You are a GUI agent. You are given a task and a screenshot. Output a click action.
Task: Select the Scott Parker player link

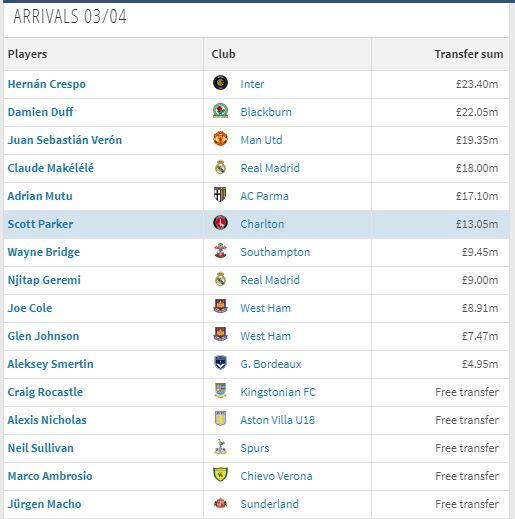(x=40, y=224)
